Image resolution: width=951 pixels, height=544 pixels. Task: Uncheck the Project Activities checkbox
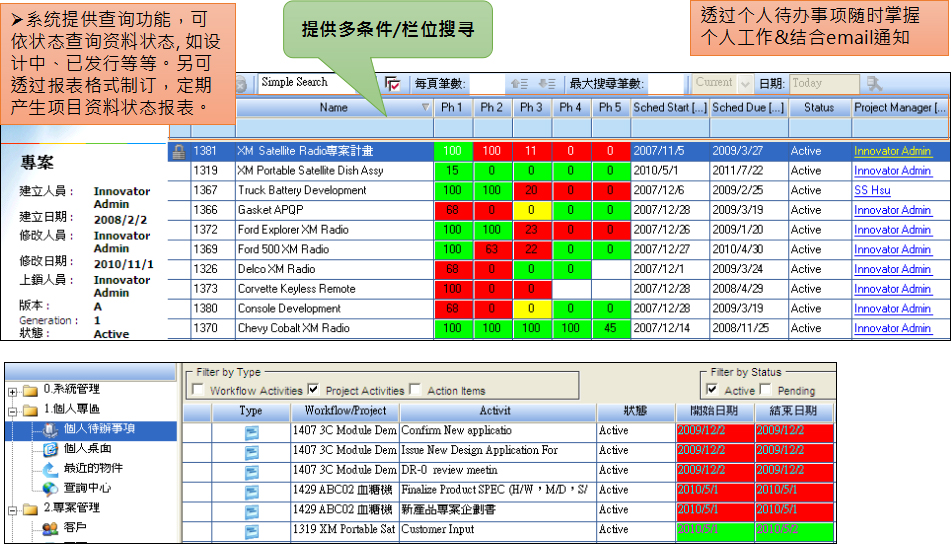314,390
